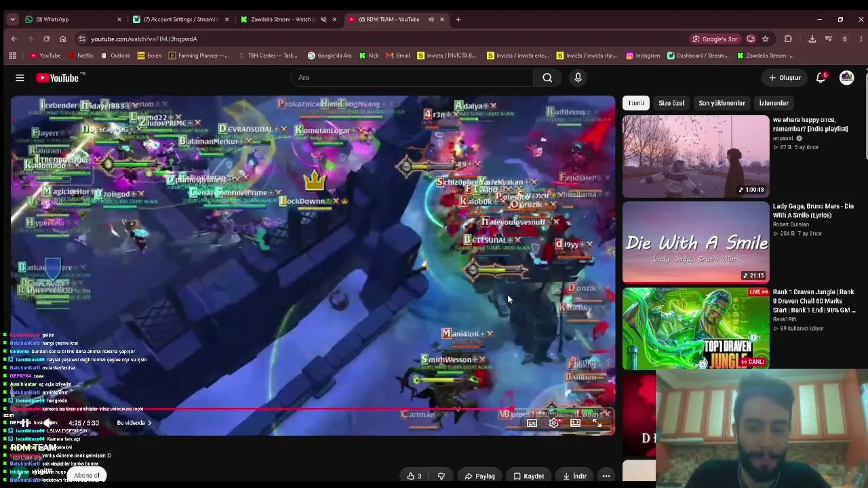The width and height of the screenshot is (868, 488).
Task: Open the 'we where happy once, remember?' video title
Action: click(x=810, y=124)
